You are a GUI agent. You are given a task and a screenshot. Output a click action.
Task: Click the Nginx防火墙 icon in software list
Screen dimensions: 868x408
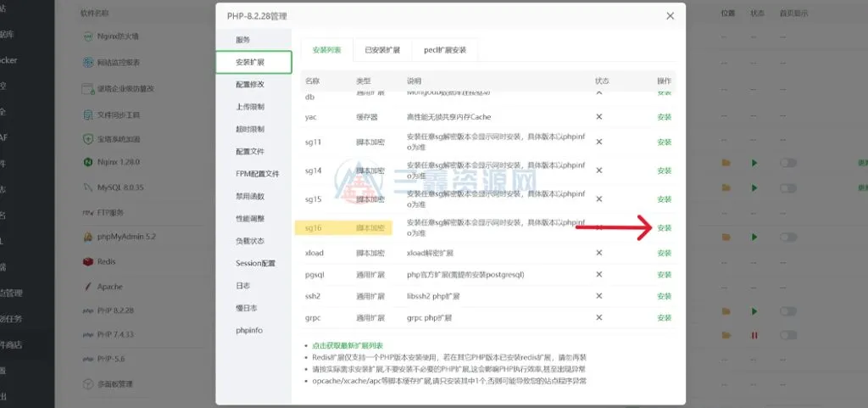tap(87, 36)
